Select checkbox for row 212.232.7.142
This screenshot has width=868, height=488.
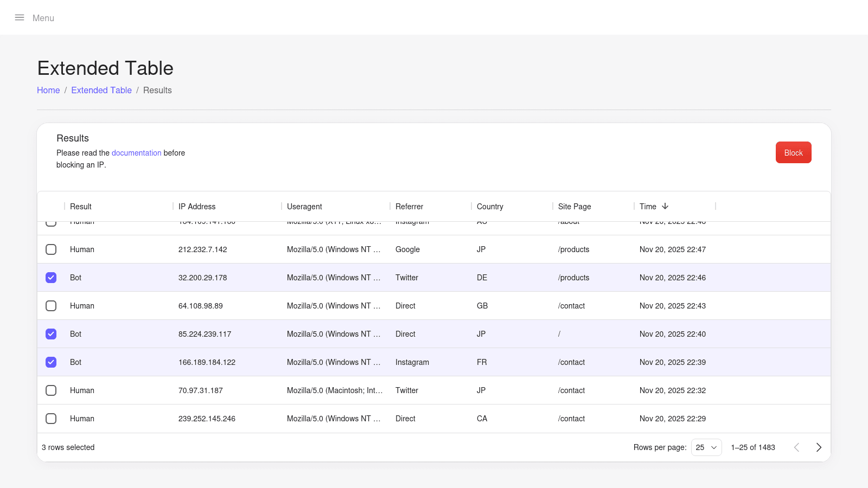(x=51, y=249)
